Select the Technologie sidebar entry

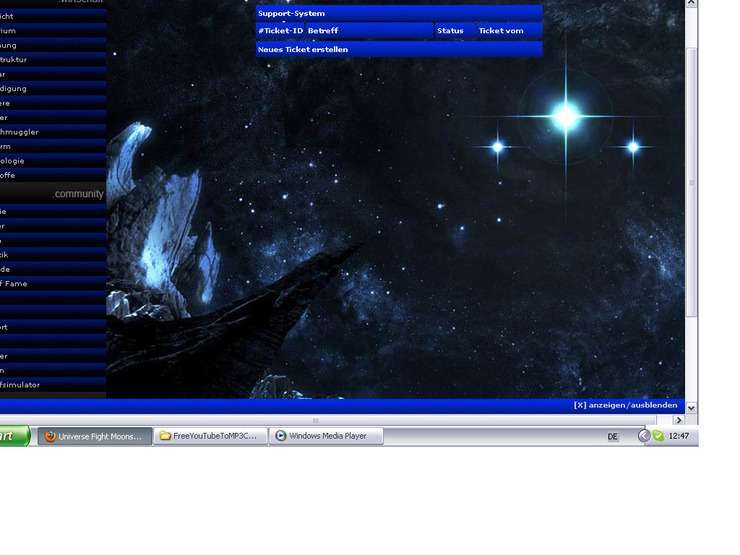pyautogui.click(x=14, y=160)
